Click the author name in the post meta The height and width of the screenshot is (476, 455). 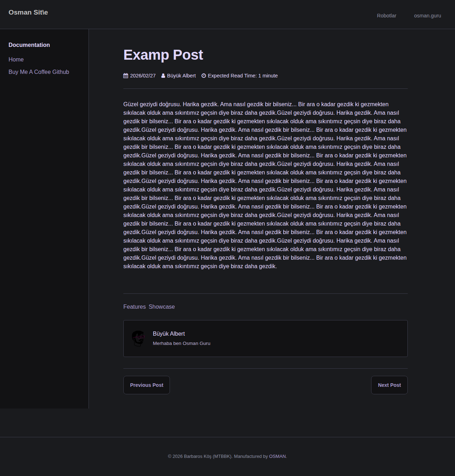[181, 76]
